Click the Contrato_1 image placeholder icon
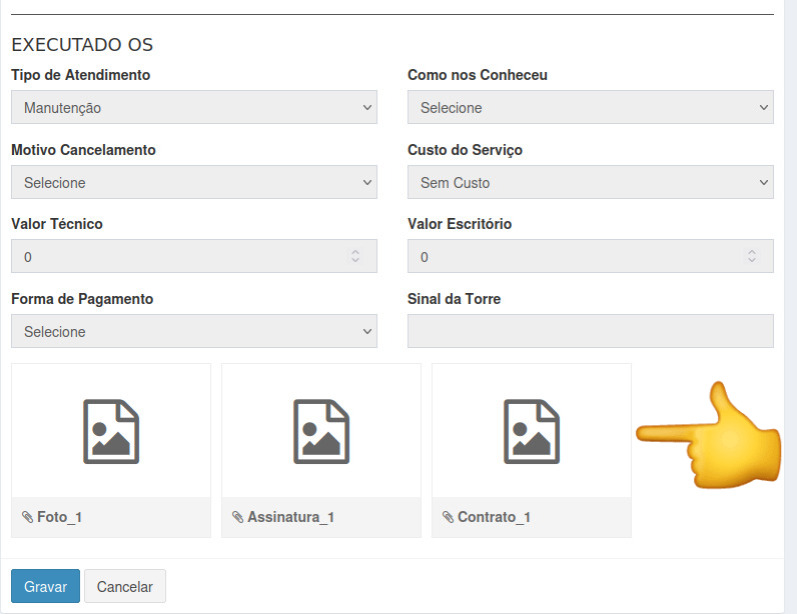 (x=532, y=432)
